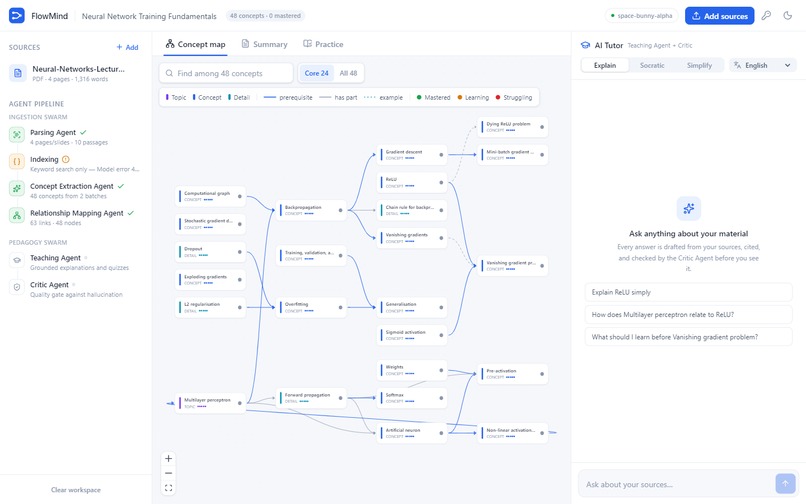
Task: Select the Sigmoid activation node
Action: point(412,335)
